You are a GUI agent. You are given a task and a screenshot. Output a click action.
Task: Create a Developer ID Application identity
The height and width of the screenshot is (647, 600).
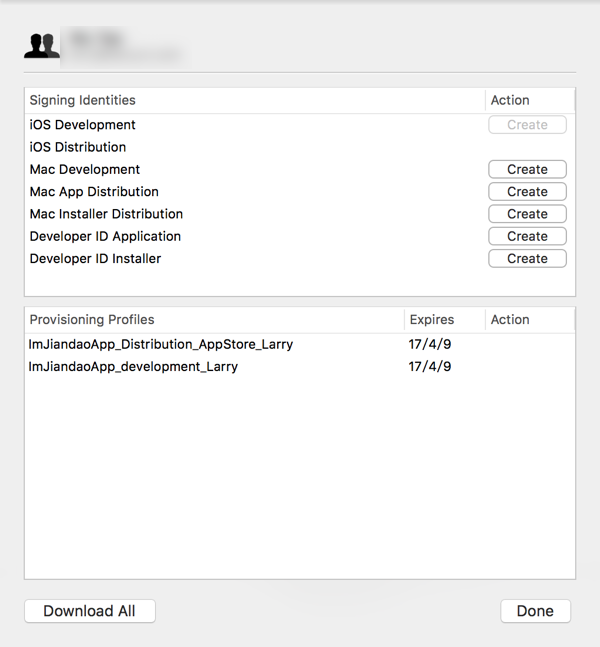point(527,236)
